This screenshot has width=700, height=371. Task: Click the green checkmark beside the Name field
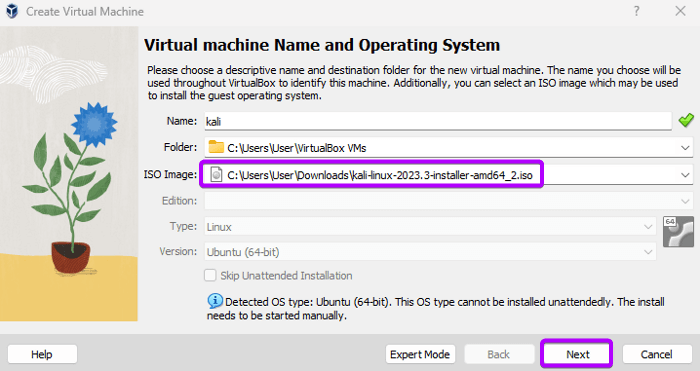click(686, 120)
